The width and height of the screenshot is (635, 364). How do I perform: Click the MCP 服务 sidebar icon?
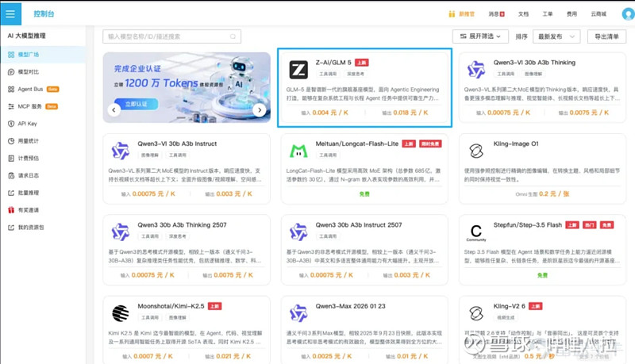[11, 106]
